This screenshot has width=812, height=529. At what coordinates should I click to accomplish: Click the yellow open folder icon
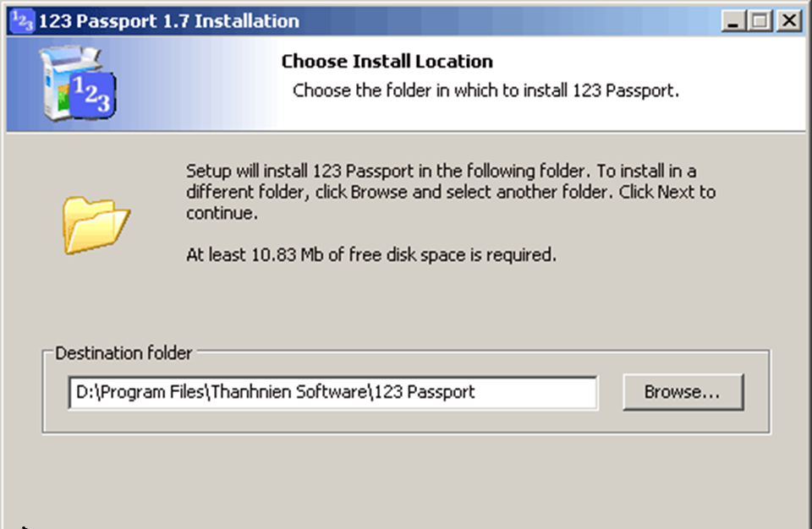(x=96, y=223)
